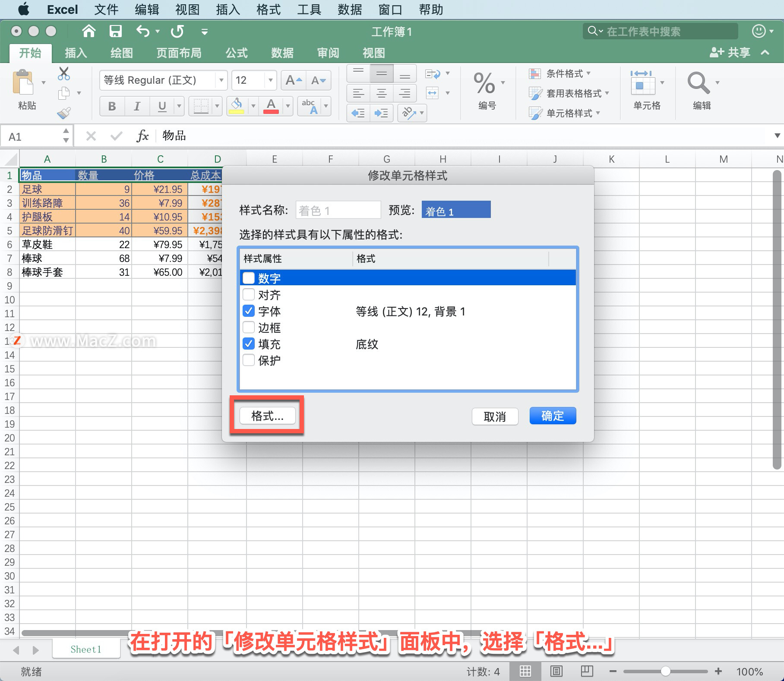The width and height of the screenshot is (784, 681).
Task: Select the Sheet1 tab
Action: [x=86, y=649]
